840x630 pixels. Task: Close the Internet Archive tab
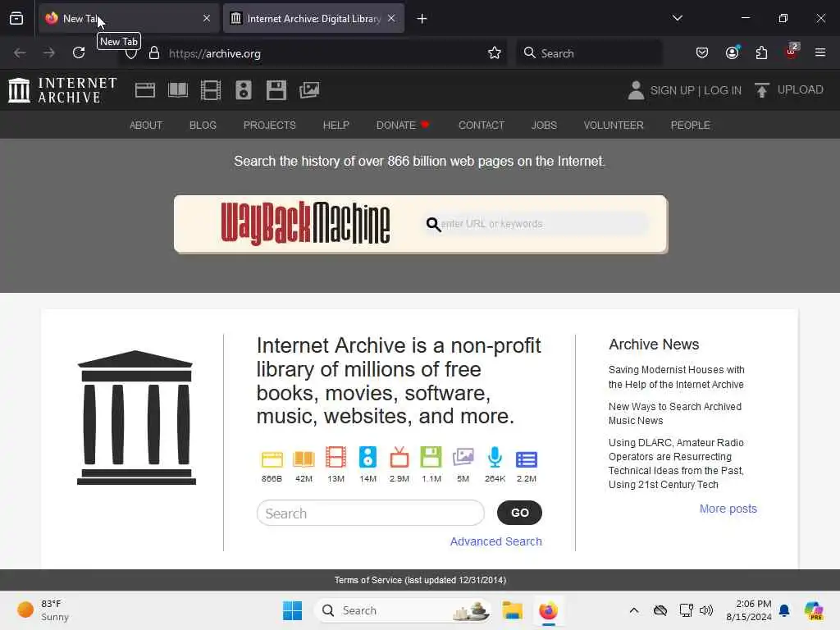tap(391, 19)
